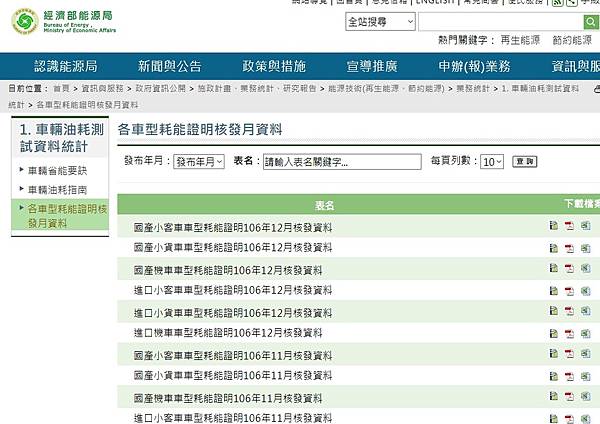Viewport: 600px width, 424px height.
Task: Open PDF icon for 進口小貨車 106年12月 row
Action: tap(569, 310)
